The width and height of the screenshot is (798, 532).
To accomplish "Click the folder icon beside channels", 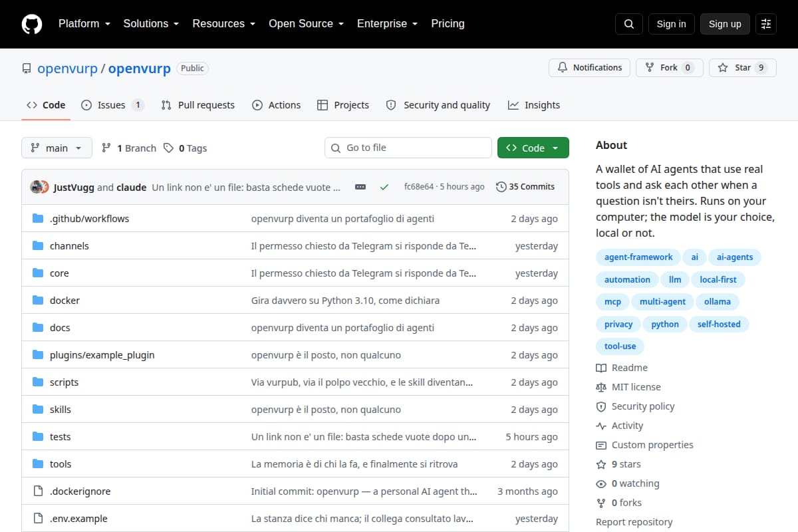I will click(x=38, y=245).
